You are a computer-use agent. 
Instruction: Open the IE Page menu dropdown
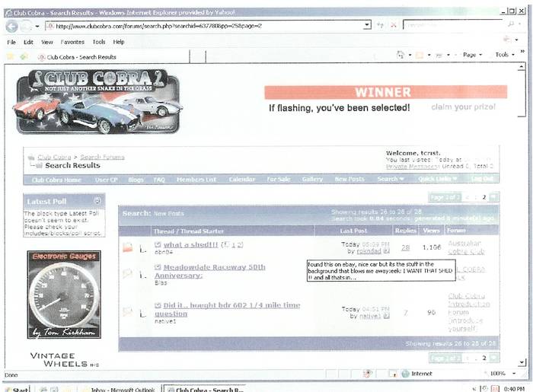tap(472, 56)
